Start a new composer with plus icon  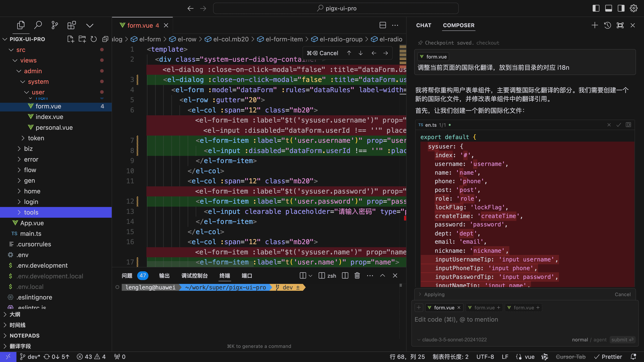coord(595,25)
